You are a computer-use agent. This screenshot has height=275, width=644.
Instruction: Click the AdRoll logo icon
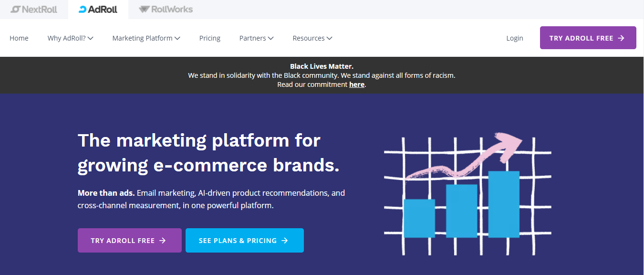click(83, 9)
